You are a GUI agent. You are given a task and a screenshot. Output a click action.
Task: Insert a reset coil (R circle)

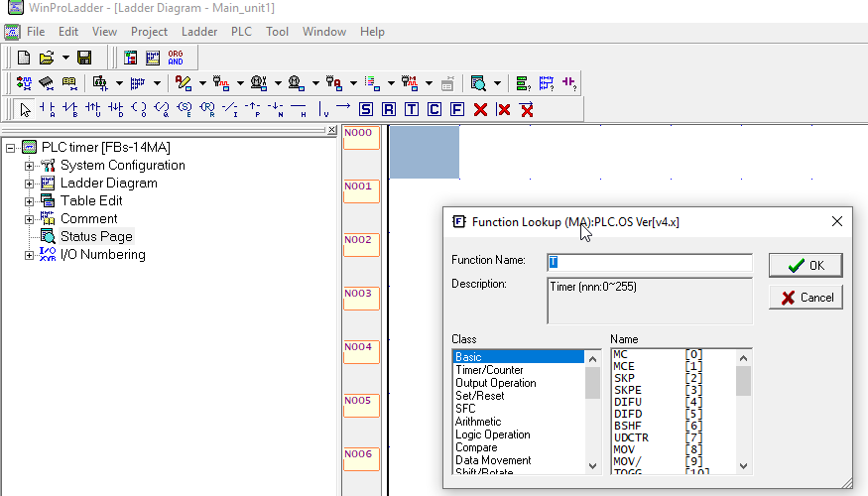point(207,109)
